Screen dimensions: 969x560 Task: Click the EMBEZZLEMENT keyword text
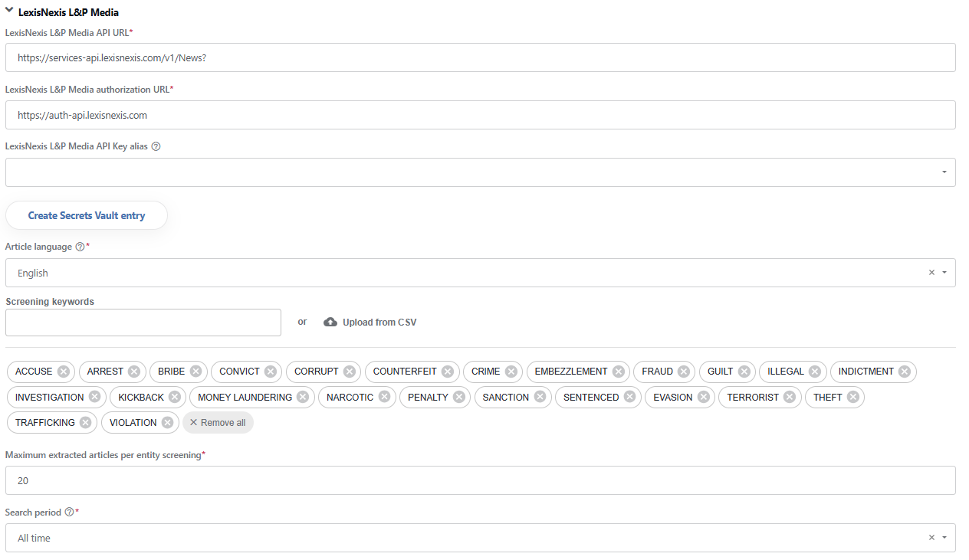tap(571, 372)
